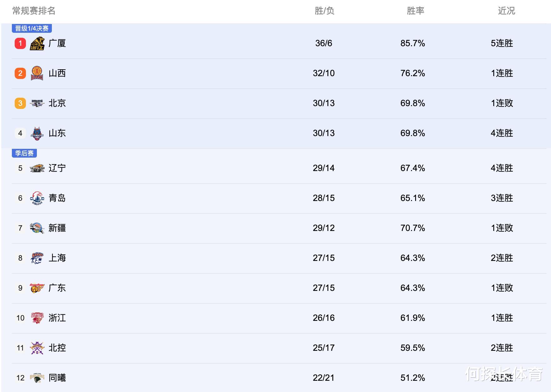Click the 广东 team logo icon
Image resolution: width=551 pixels, height=392 pixels.
[x=37, y=288]
